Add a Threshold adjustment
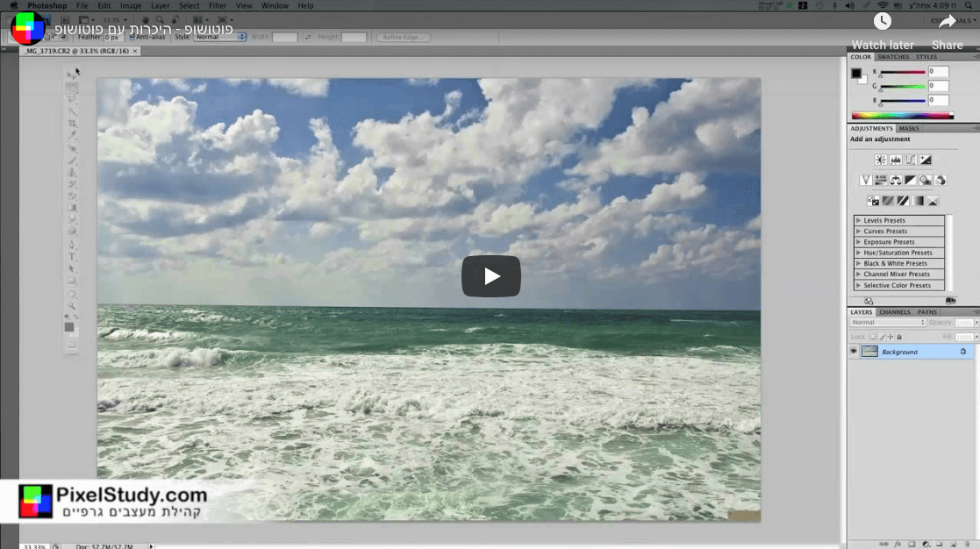This screenshot has width=980, height=549. (903, 201)
